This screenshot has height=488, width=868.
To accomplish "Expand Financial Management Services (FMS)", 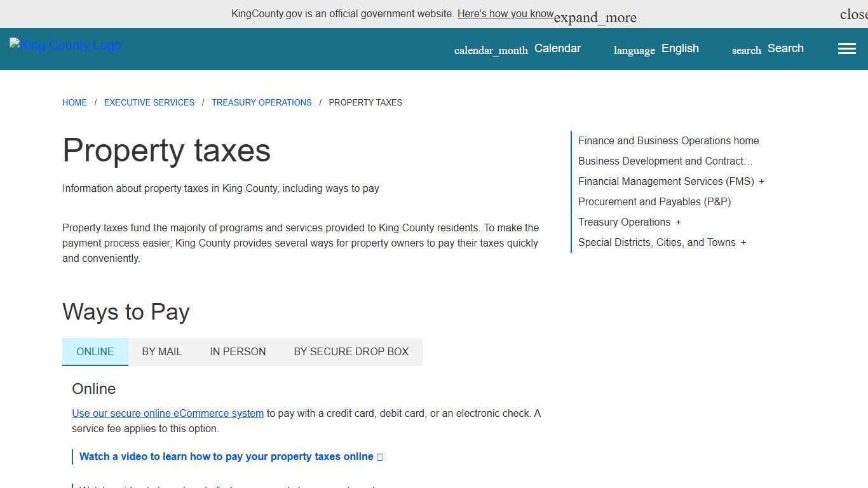I will [761, 181].
